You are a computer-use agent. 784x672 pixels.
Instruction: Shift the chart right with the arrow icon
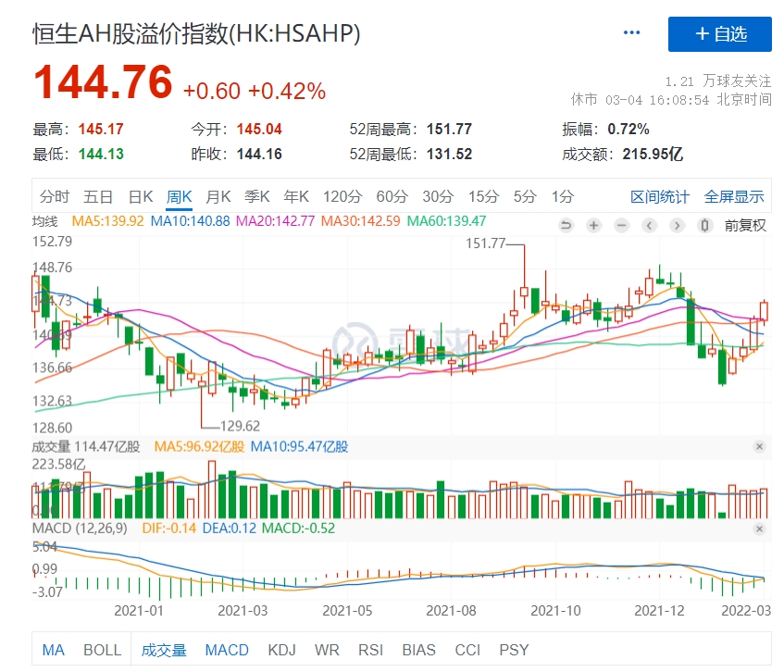coord(678,225)
